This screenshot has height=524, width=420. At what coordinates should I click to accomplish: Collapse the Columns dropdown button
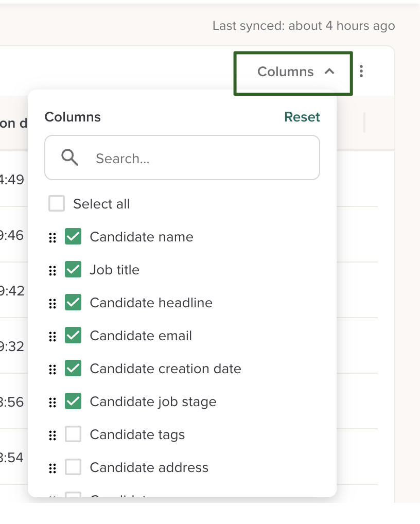pos(293,72)
